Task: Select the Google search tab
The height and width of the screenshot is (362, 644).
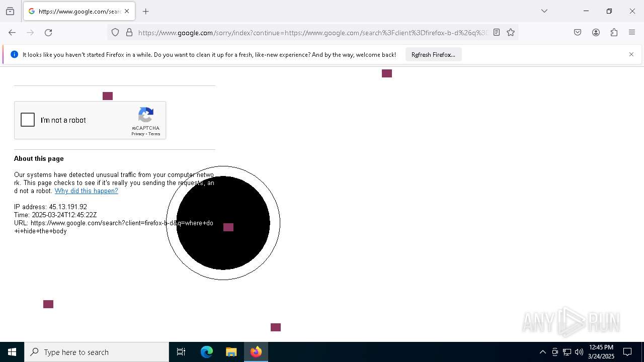Action: coord(79,11)
